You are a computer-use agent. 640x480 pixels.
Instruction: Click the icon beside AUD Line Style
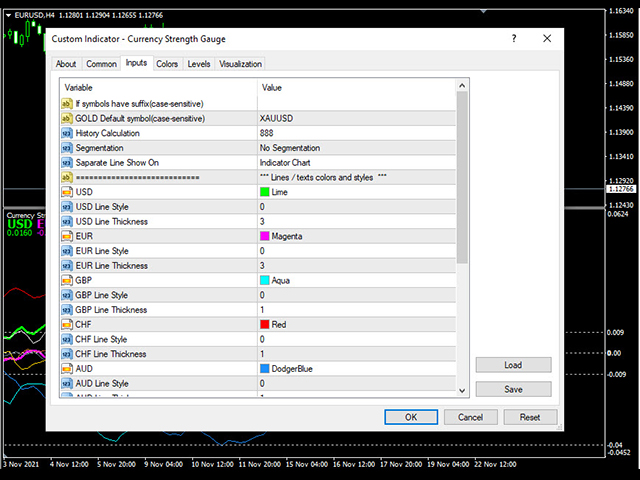tap(67, 384)
